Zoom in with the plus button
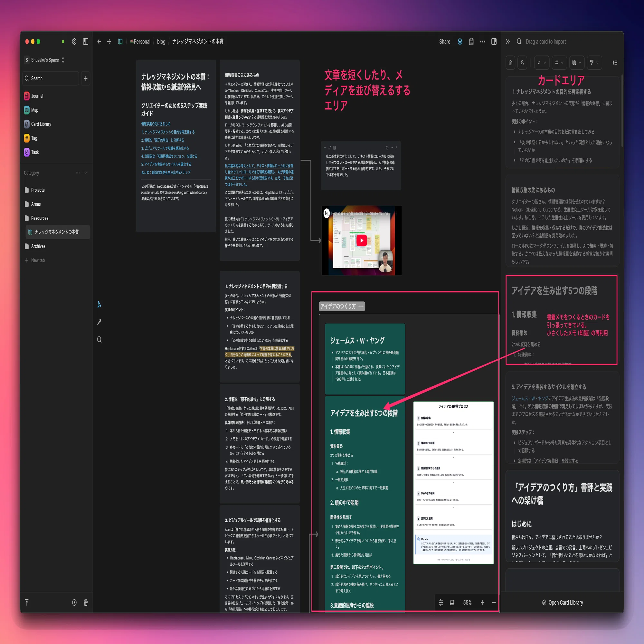This screenshot has height=644, width=644. [482, 602]
